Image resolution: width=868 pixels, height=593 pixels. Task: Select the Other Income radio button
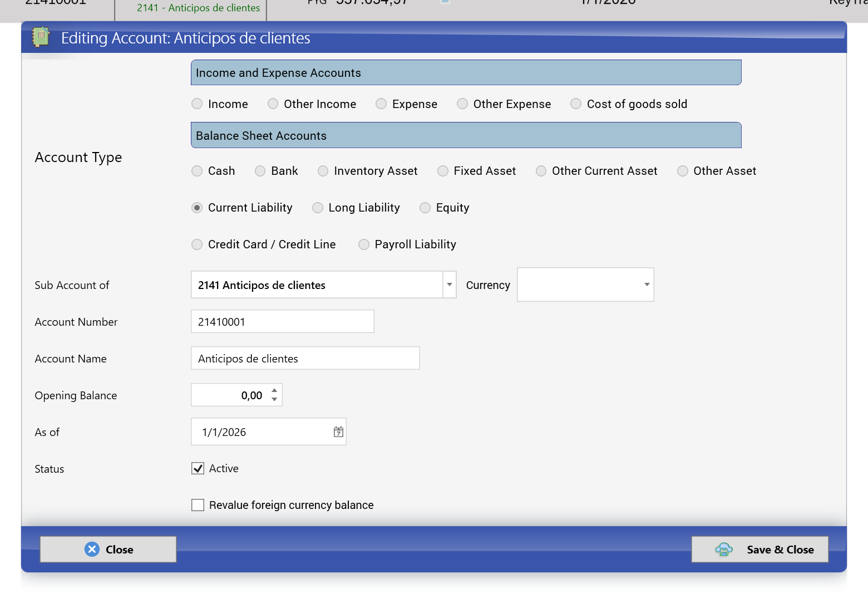273,104
